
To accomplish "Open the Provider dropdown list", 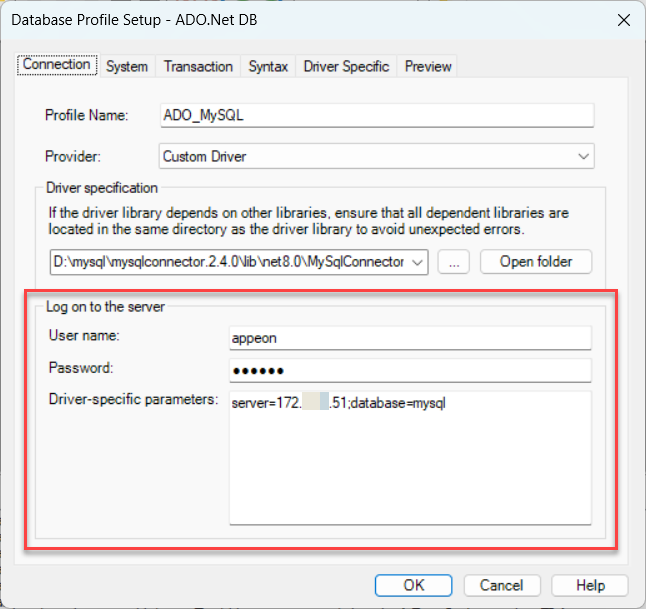I will 583,156.
